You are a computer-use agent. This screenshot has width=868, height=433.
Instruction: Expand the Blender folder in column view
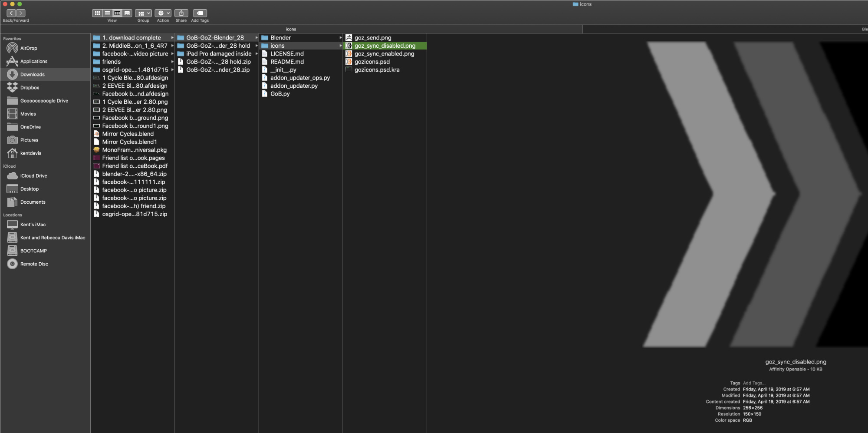pyautogui.click(x=280, y=38)
